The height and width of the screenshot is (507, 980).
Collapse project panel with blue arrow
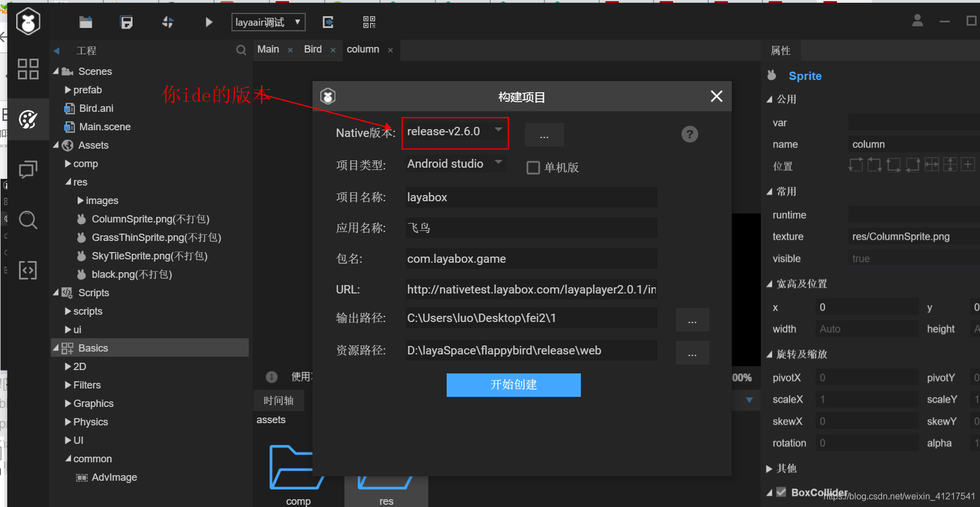[56, 51]
